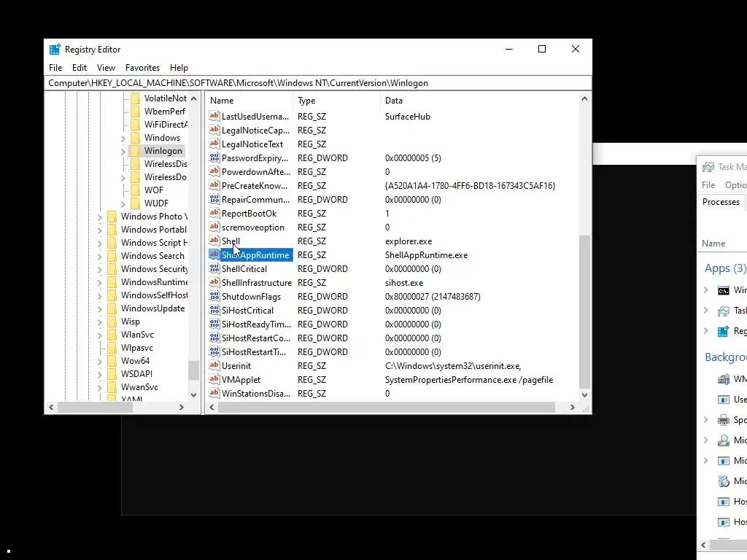This screenshot has height=560, width=747.
Task: Select the Shell value name
Action: pos(231,241)
